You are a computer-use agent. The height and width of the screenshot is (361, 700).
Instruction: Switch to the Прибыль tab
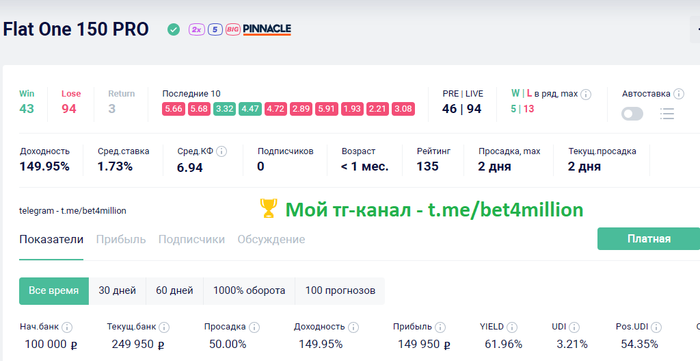[x=121, y=239]
